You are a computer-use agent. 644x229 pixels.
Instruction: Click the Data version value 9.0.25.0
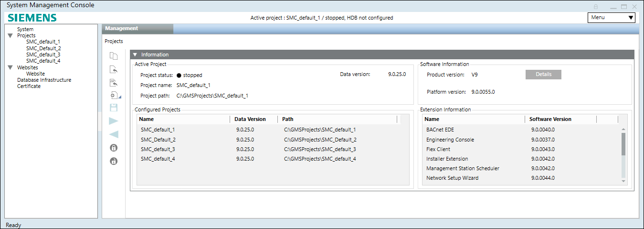point(397,74)
